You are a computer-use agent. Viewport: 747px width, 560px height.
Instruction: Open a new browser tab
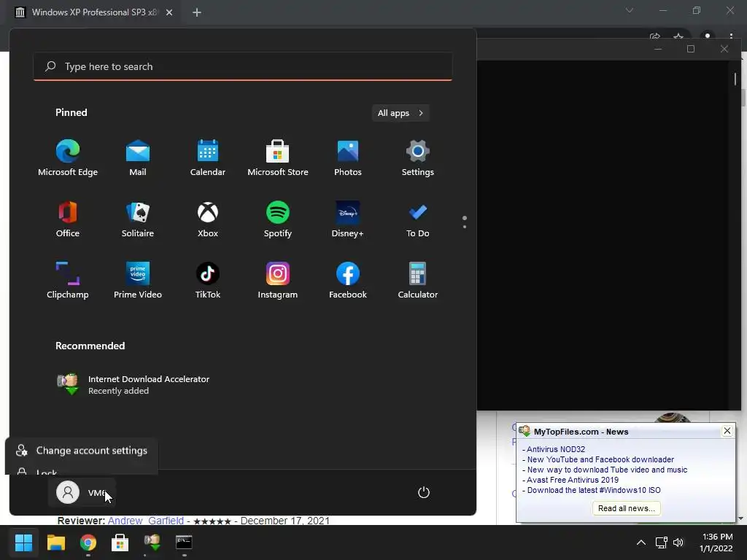click(x=197, y=12)
